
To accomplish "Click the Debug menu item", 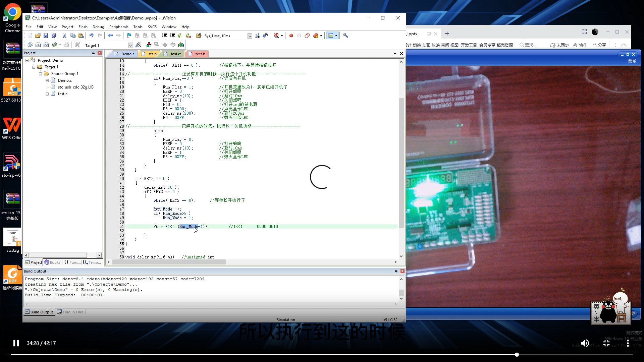I will (98, 26).
